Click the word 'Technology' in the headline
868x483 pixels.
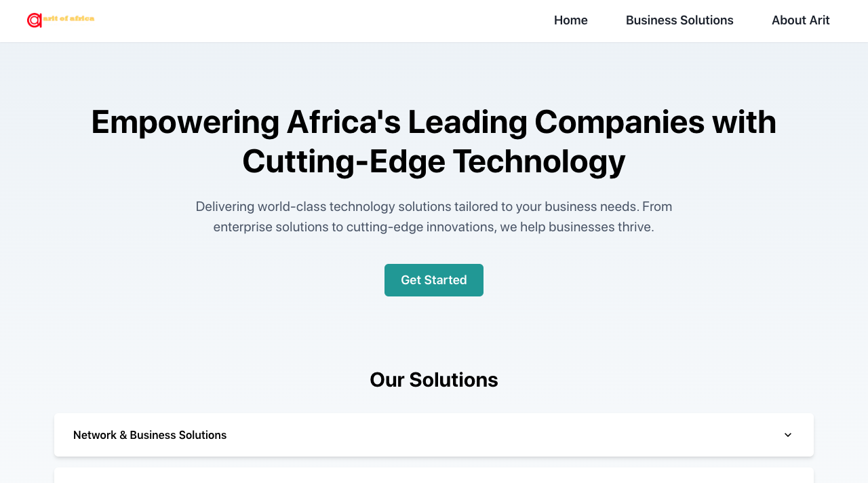point(539,161)
